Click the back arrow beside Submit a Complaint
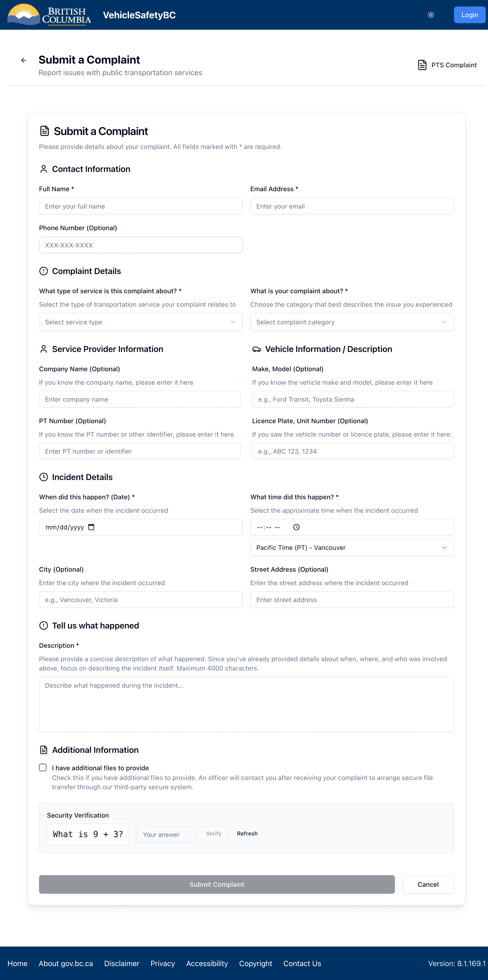 click(x=24, y=60)
